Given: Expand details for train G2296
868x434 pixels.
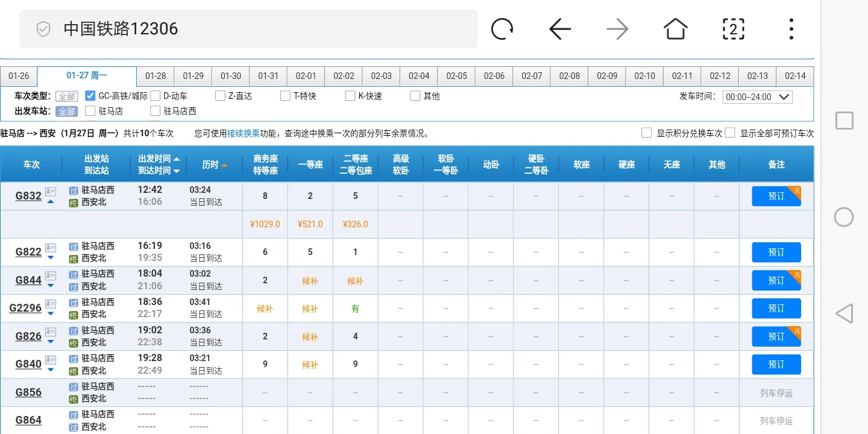Looking at the screenshot, I should tap(51, 314).
